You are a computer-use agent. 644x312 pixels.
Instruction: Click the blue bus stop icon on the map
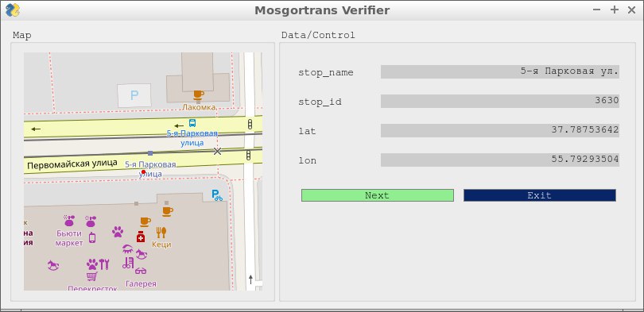tap(192, 122)
